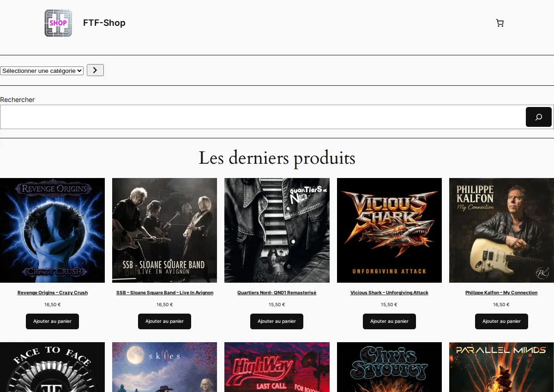Click the Vicious Shark album cover
Screen dimensions: 554x392
pyautogui.click(x=389, y=230)
